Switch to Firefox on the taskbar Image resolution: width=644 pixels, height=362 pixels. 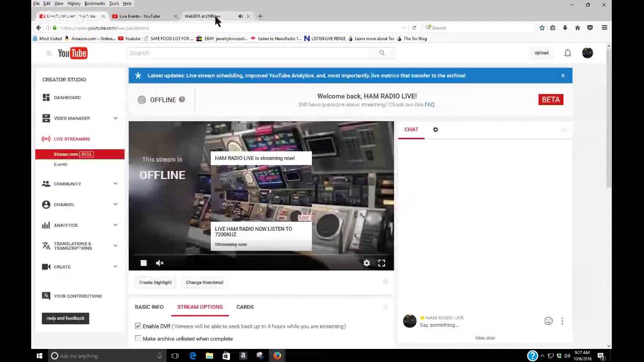pyautogui.click(x=277, y=355)
